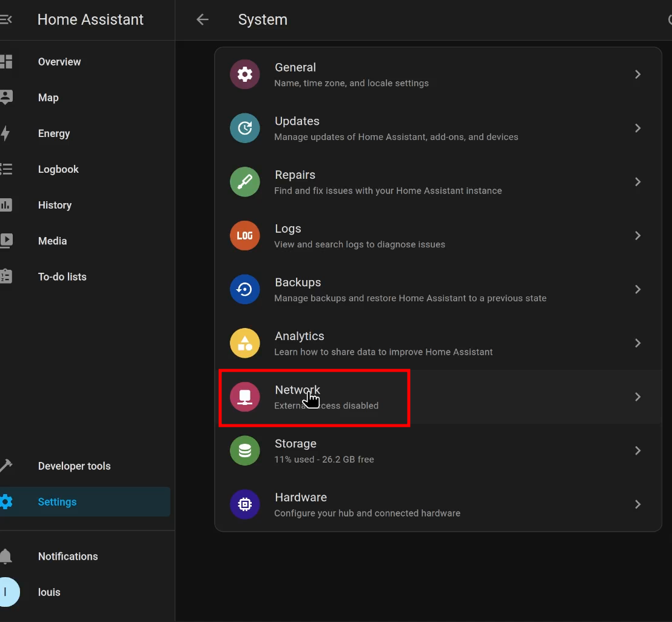Select Logbook in the sidebar
672x622 pixels.
click(85, 169)
